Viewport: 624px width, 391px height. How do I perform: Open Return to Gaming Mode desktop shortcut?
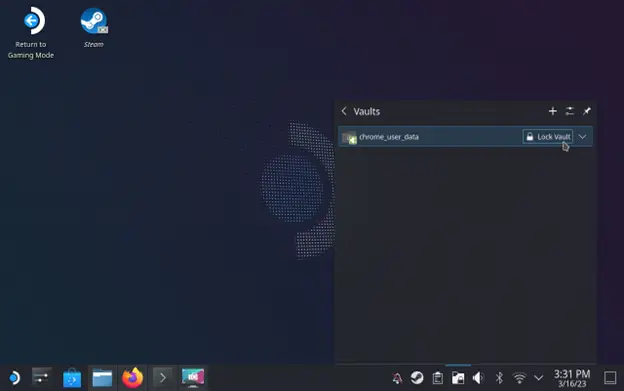tap(31, 33)
